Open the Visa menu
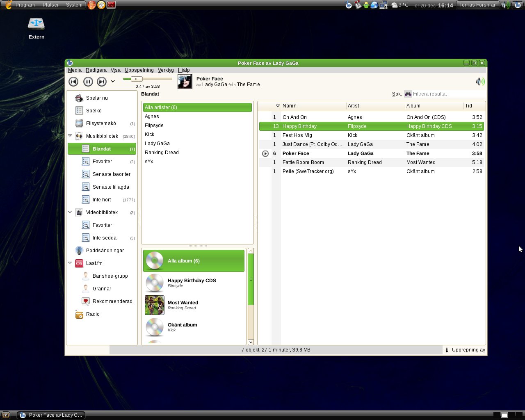Viewport: 525px width, 420px height. click(116, 70)
